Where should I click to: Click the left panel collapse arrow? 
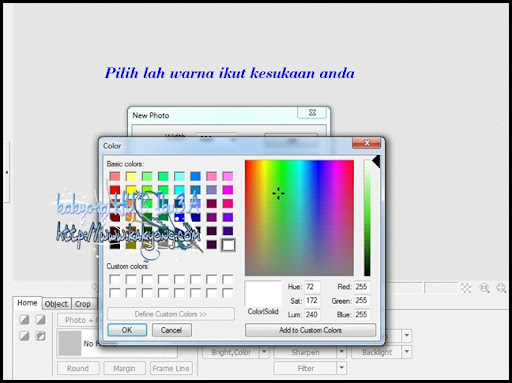coord(6,172)
